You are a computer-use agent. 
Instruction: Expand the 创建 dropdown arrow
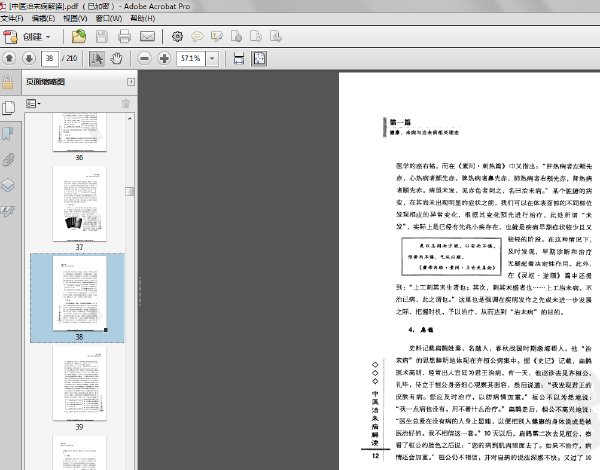coord(48,37)
